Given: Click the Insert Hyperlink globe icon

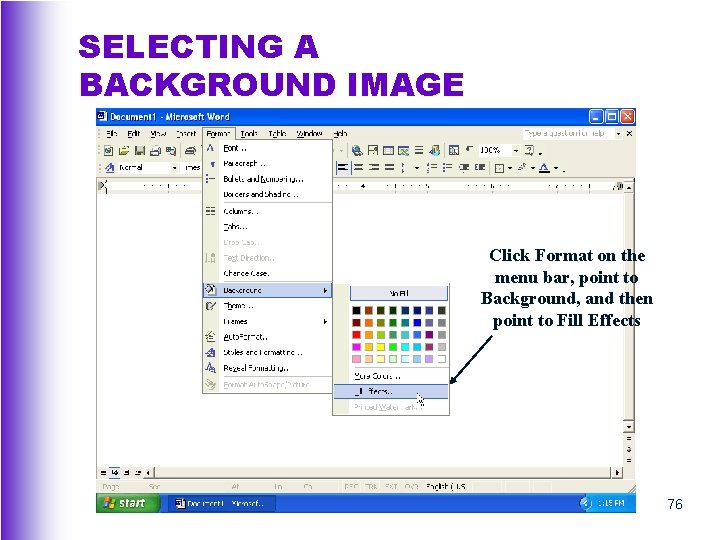Looking at the screenshot, I should tap(357, 150).
